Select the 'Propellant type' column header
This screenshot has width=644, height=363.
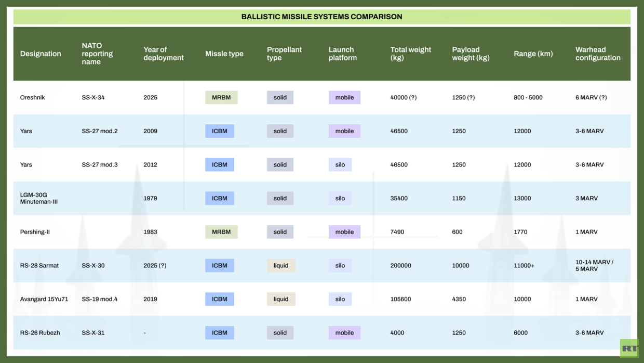click(284, 54)
